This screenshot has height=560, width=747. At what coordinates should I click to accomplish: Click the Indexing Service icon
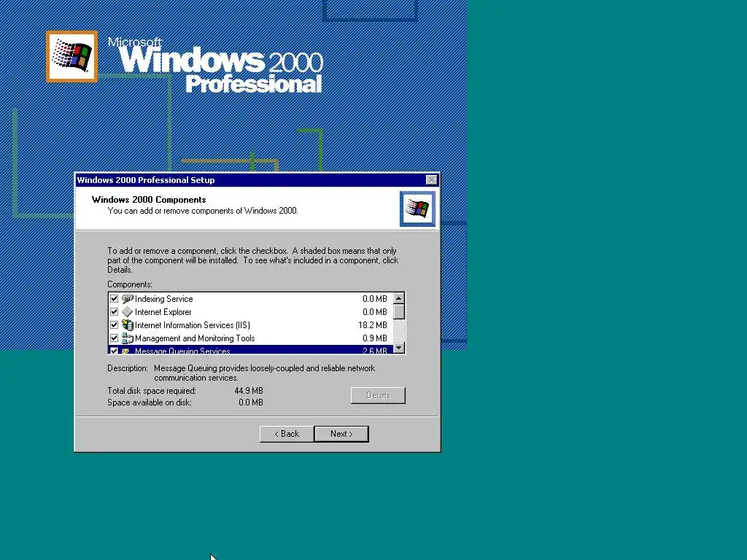point(127,299)
